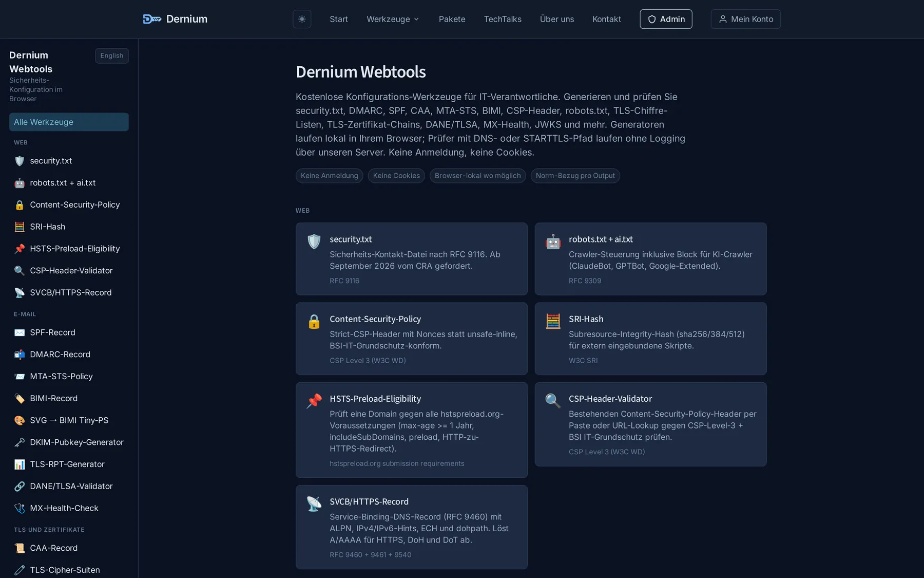The height and width of the screenshot is (578, 924).
Task: Click the 'Browser-lokal wo möglich' tag
Action: coord(477,176)
